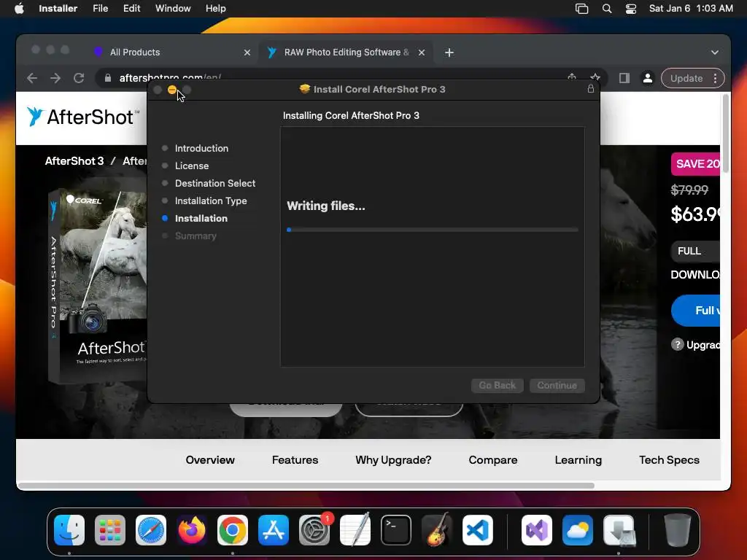The width and height of the screenshot is (747, 560).
Task: Open a new browser tab
Action: (x=449, y=52)
